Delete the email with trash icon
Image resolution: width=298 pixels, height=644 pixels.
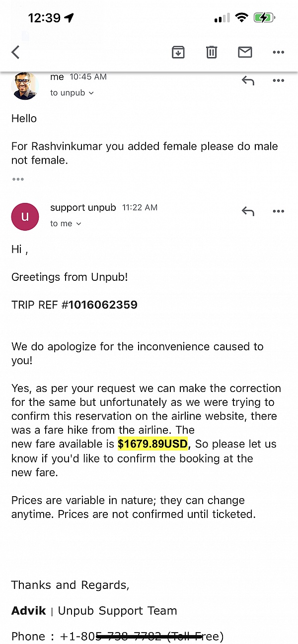[x=212, y=52]
